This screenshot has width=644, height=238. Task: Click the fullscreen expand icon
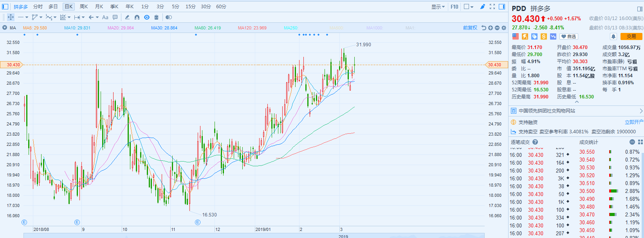pyautogui.click(x=492, y=7)
